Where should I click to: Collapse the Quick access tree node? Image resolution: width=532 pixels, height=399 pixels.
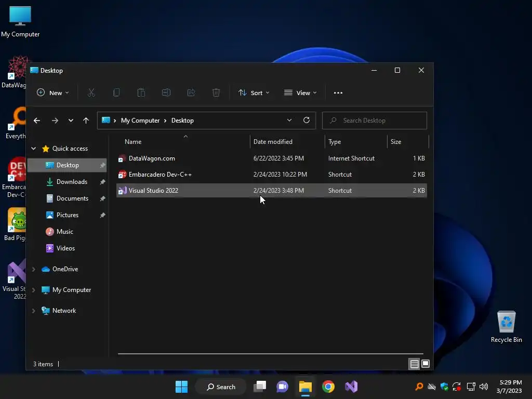[34, 148]
